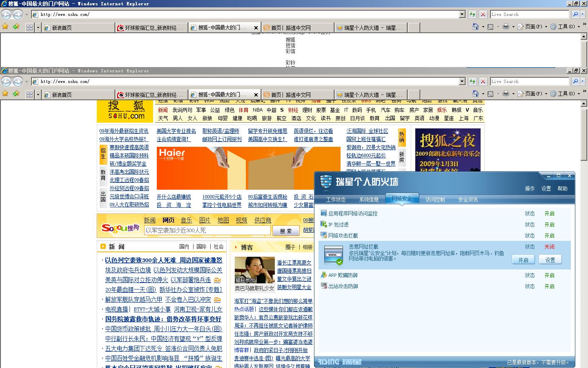588x368 pixels.
Task: Open 帮助 menu in the firewall window
Action: point(562,188)
